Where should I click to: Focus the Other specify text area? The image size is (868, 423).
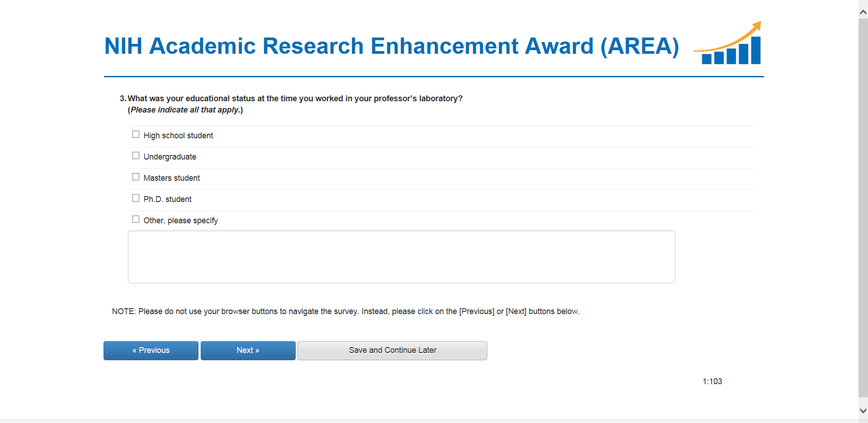tap(401, 257)
